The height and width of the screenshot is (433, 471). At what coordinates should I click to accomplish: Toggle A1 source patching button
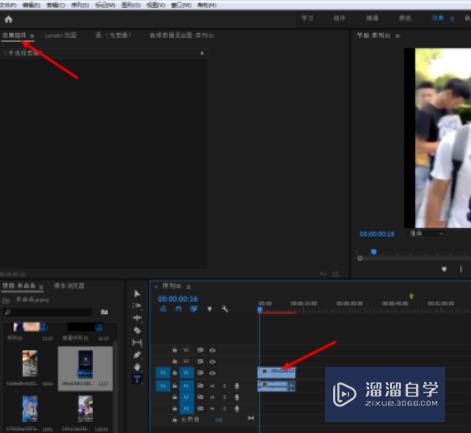coord(163,386)
